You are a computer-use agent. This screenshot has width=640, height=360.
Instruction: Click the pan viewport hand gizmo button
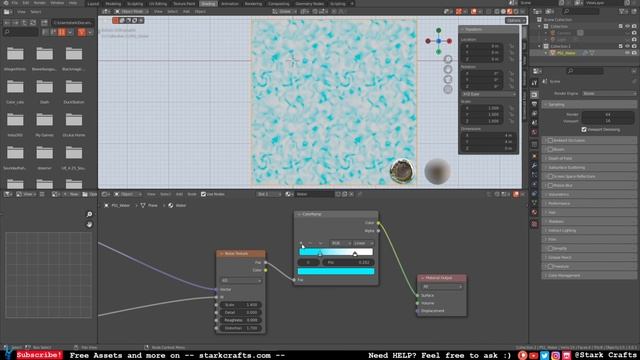pos(448,69)
